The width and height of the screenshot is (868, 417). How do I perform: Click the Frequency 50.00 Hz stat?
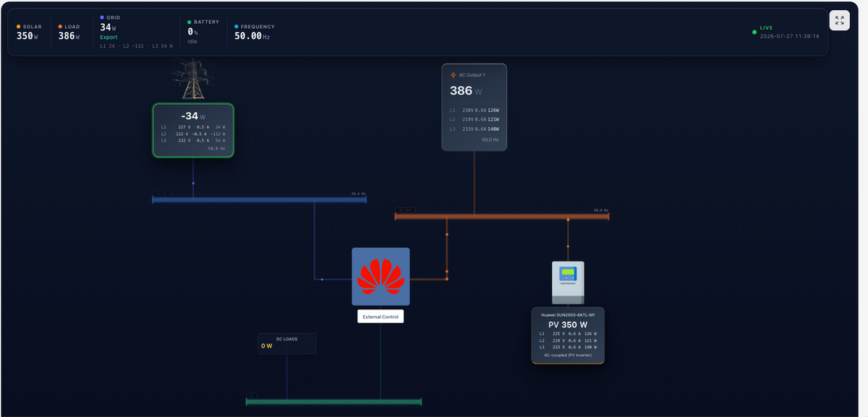[x=255, y=32]
